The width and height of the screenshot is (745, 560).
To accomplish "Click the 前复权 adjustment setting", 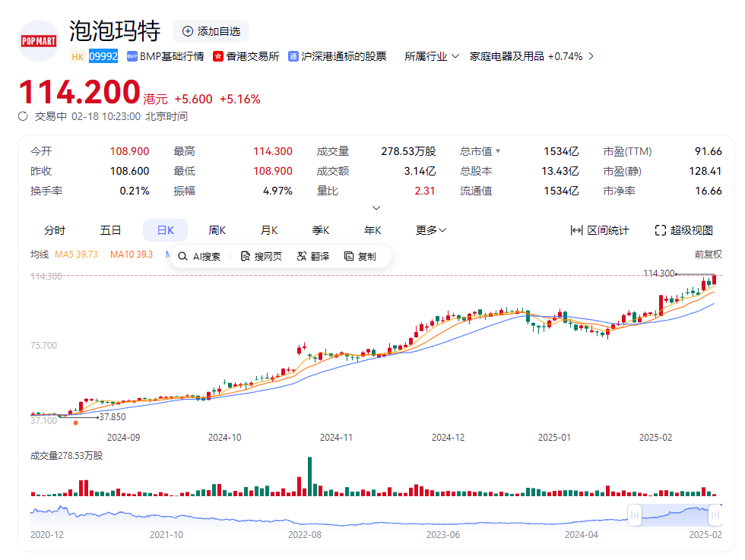I will pos(708,255).
